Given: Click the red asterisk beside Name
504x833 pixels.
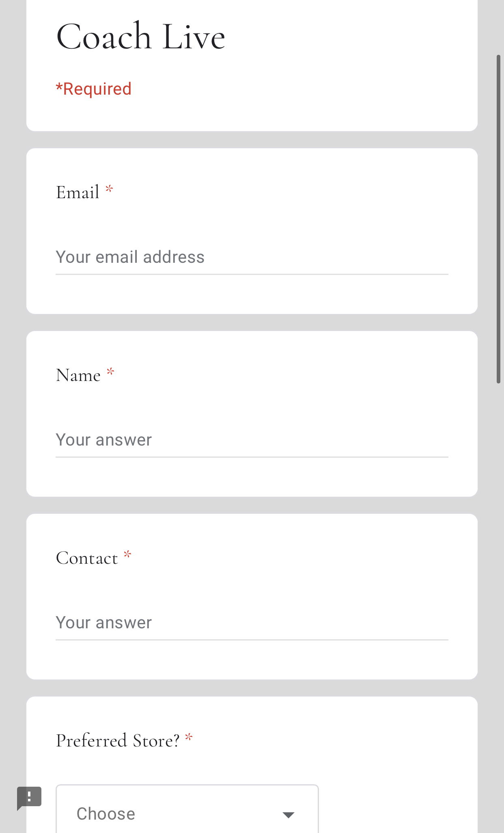Looking at the screenshot, I should point(110,372).
